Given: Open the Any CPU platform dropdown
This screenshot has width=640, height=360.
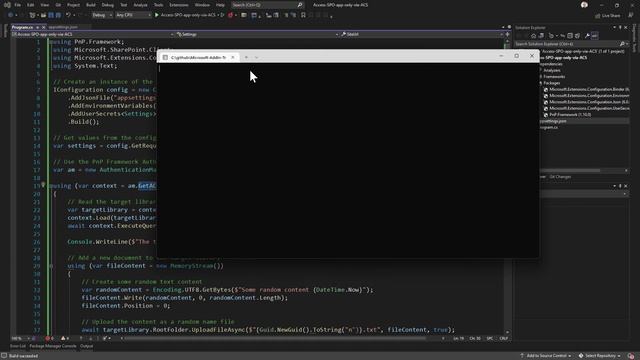Looking at the screenshot, I should click(133, 15).
